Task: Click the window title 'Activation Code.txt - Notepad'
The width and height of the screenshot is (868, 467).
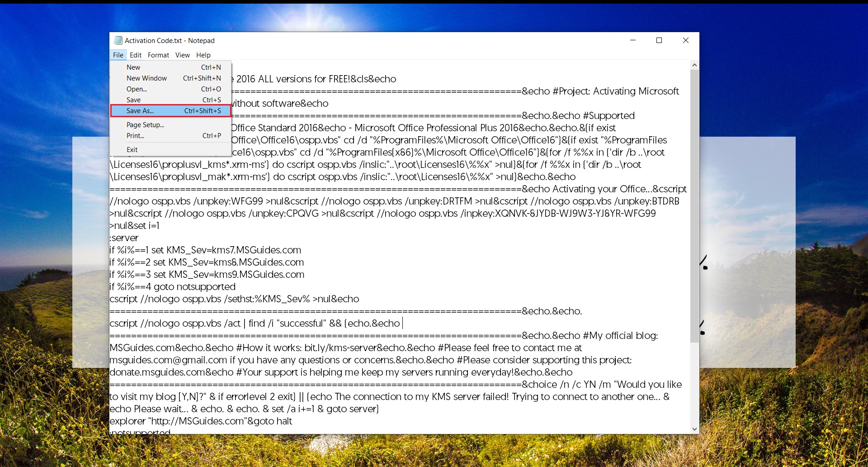Action: [170, 40]
